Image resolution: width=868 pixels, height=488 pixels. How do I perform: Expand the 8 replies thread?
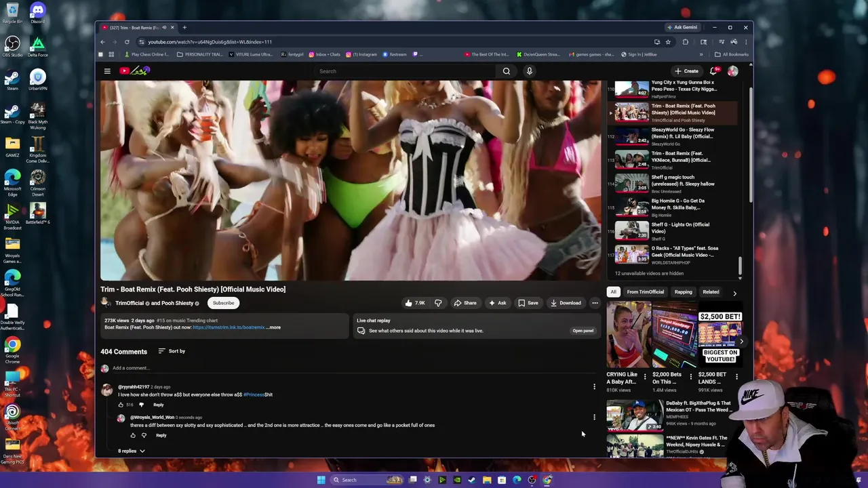pyautogui.click(x=132, y=451)
